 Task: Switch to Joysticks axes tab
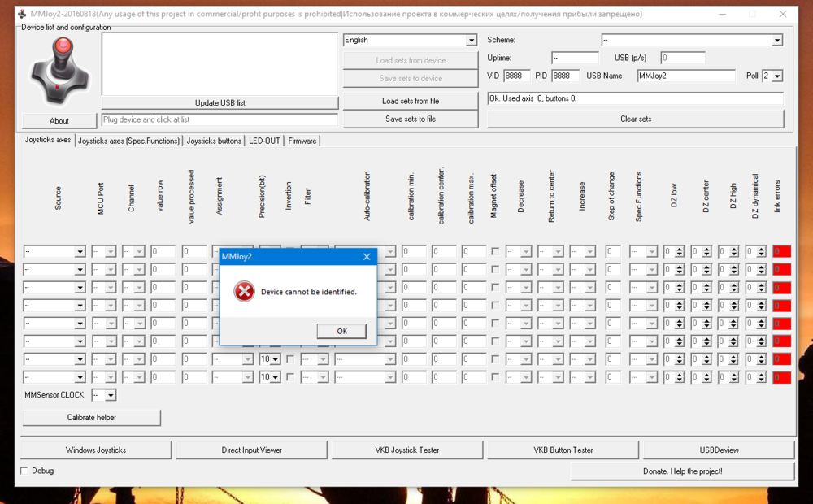(x=48, y=140)
